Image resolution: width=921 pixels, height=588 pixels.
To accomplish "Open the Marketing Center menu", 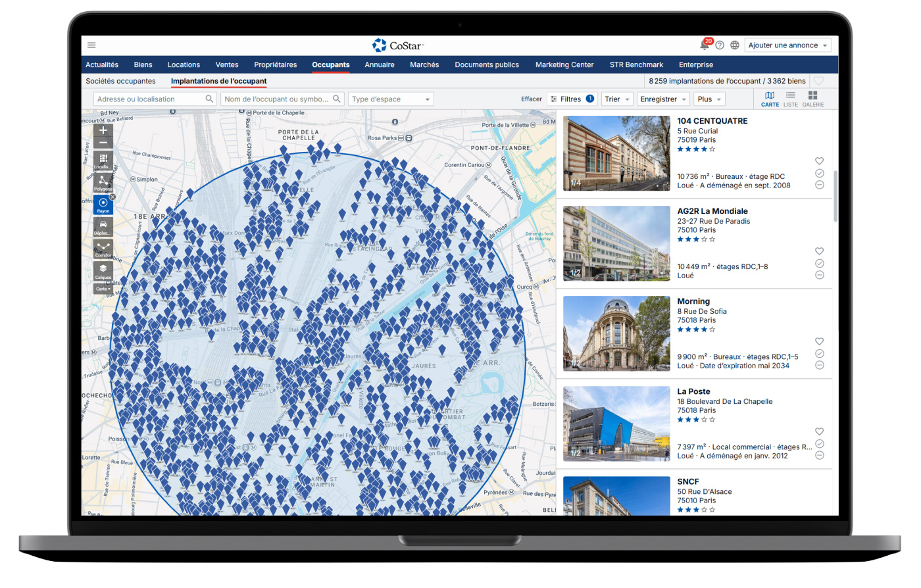I will click(x=564, y=64).
